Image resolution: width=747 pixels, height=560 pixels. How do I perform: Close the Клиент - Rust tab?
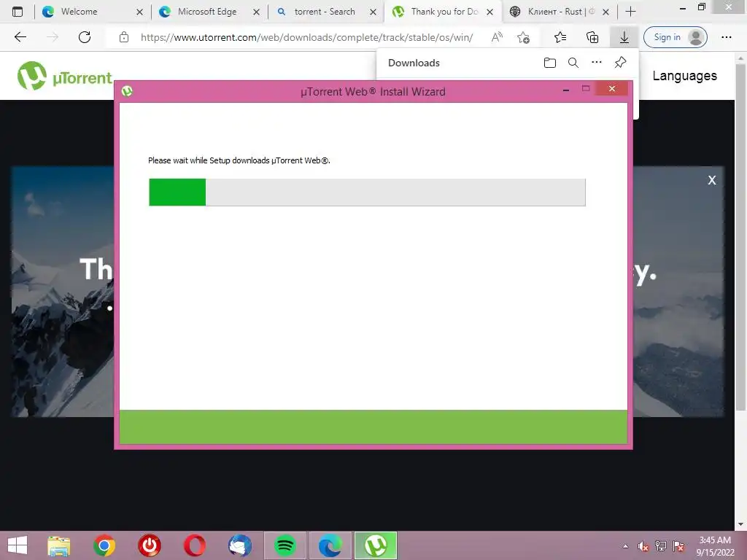point(605,12)
